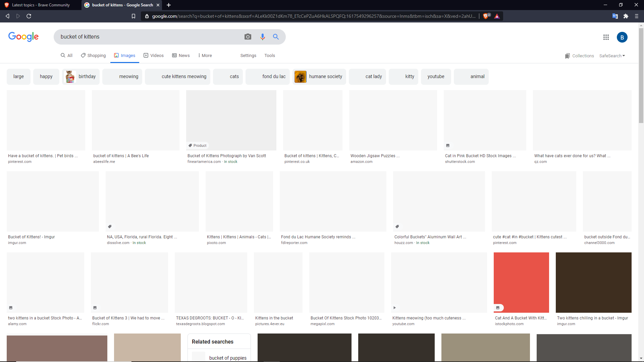Click the Brave Shields lion icon
The image size is (644, 362).
(x=486, y=16)
